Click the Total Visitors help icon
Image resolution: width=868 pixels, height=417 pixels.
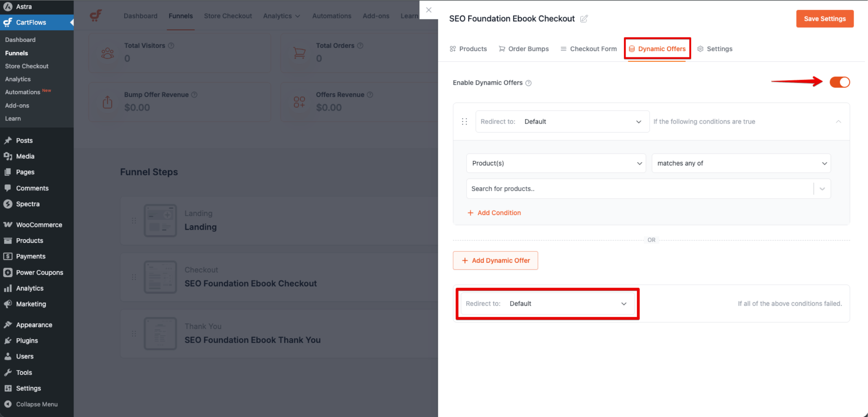click(171, 45)
